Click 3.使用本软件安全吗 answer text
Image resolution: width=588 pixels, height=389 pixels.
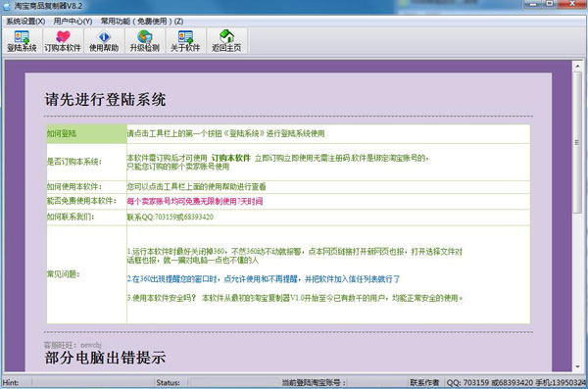click(295, 298)
